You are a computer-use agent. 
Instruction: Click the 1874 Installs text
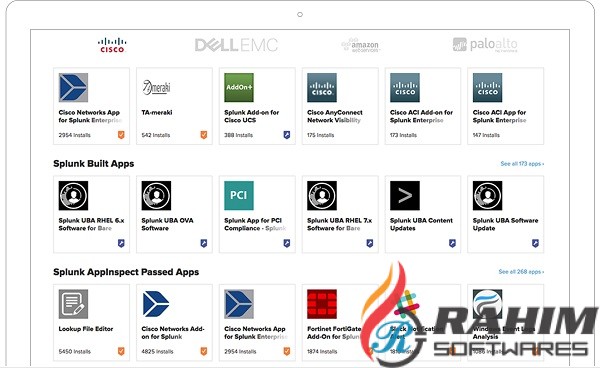click(322, 352)
